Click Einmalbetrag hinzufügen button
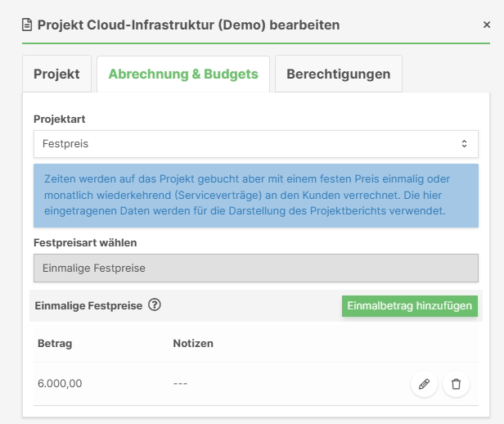This screenshot has width=504, height=424. (409, 305)
